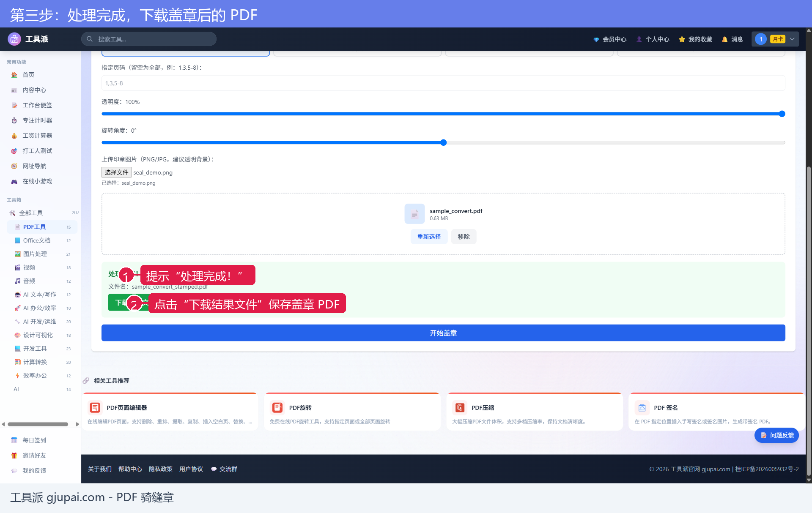Click the PDF 签名 card icon
This screenshot has width=812, height=513.
(642, 407)
